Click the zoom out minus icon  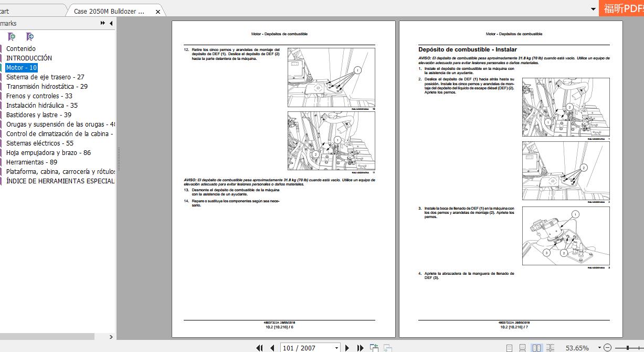click(608, 348)
